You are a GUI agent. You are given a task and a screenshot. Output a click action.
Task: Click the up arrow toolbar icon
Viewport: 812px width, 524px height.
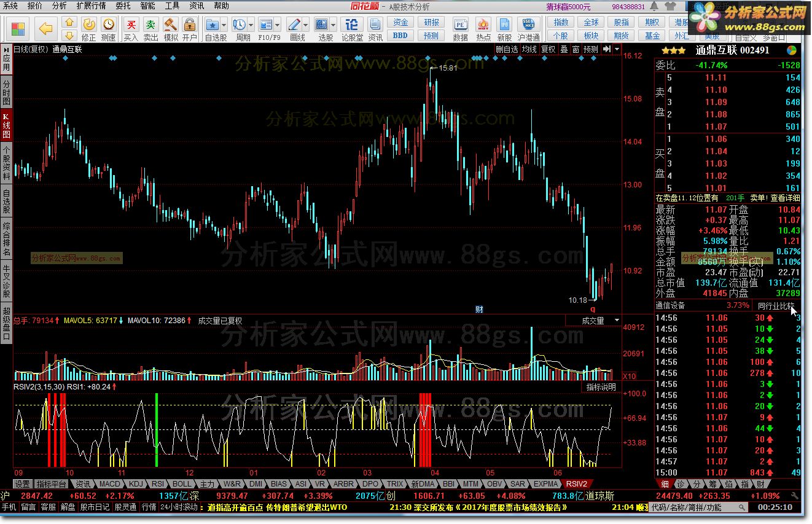coord(69,23)
